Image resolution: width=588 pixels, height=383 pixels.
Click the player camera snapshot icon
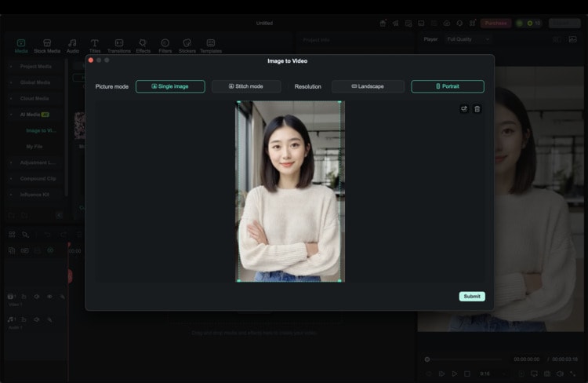(547, 374)
